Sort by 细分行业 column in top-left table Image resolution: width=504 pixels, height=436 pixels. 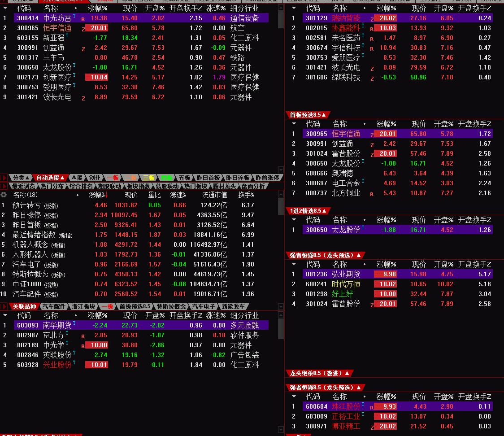(x=244, y=8)
